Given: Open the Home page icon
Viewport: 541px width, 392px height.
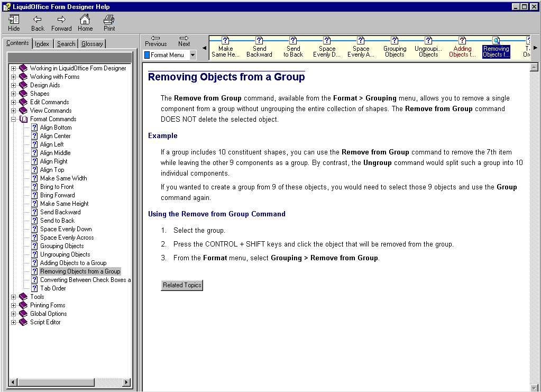Looking at the screenshot, I should tap(85, 23).
